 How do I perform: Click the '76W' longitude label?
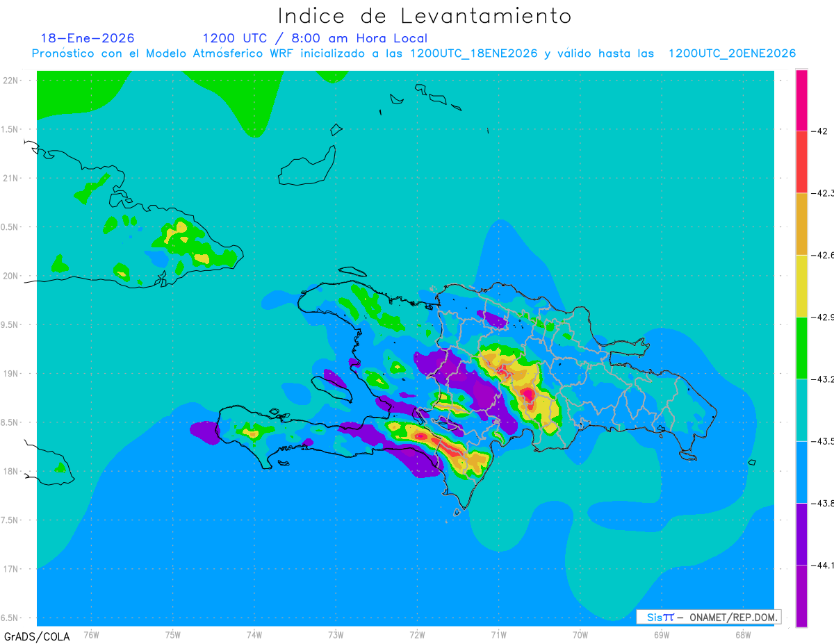tap(91, 634)
